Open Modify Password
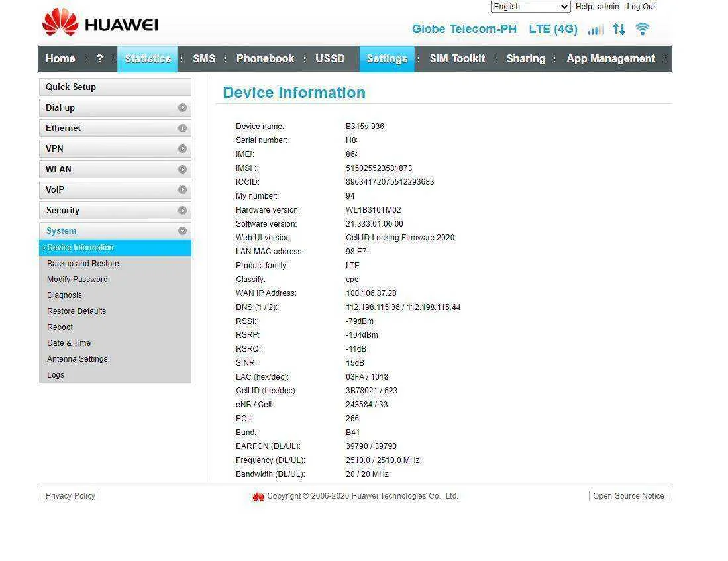 [x=77, y=279]
